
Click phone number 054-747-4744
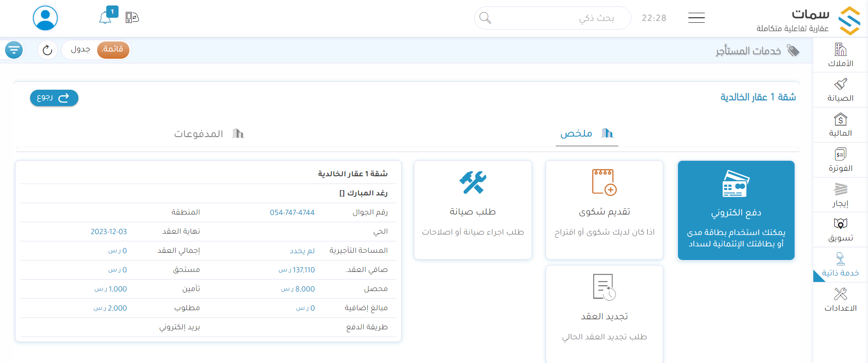tap(292, 213)
